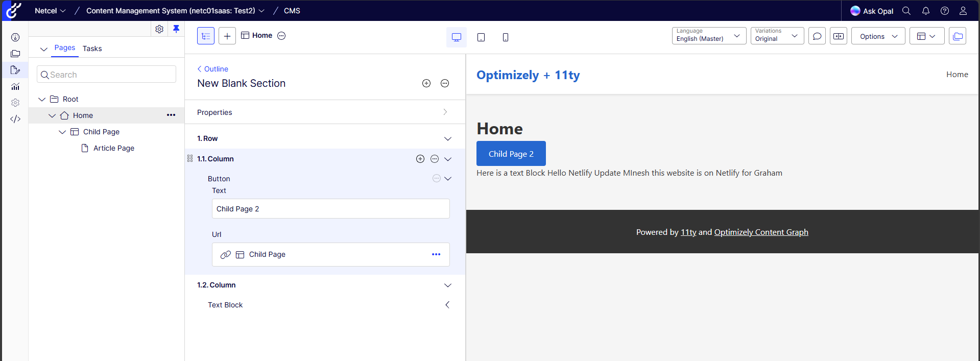Open notifications bell icon
Viewport: 980px width, 361px height.
tap(926, 11)
